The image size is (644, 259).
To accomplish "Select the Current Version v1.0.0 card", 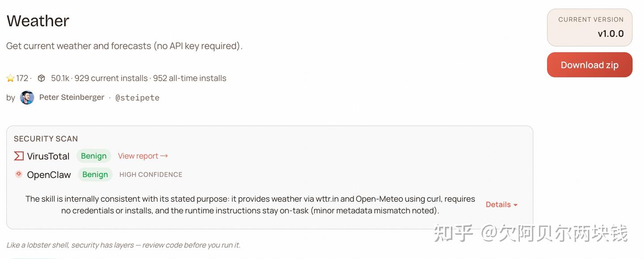I will pyautogui.click(x=589, y=27).
